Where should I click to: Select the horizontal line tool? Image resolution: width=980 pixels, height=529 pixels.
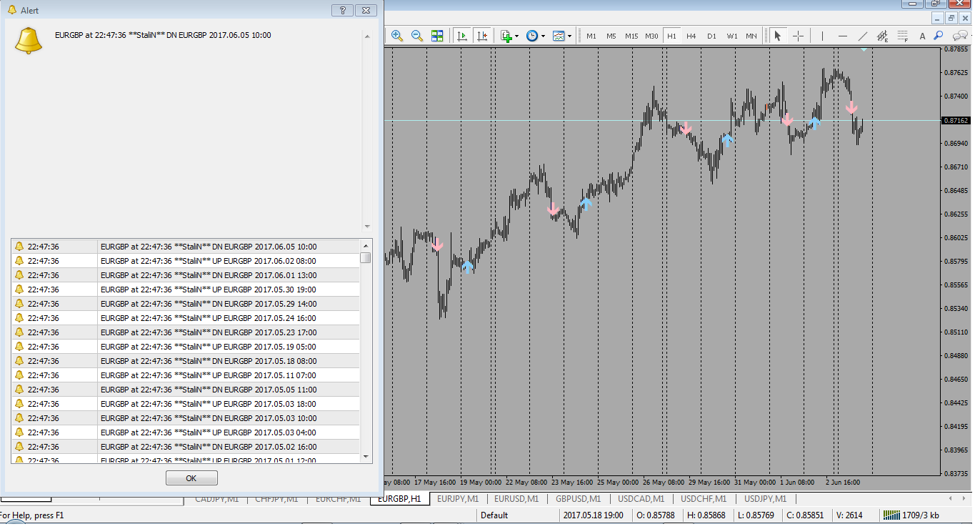click(x=843, y=36)
